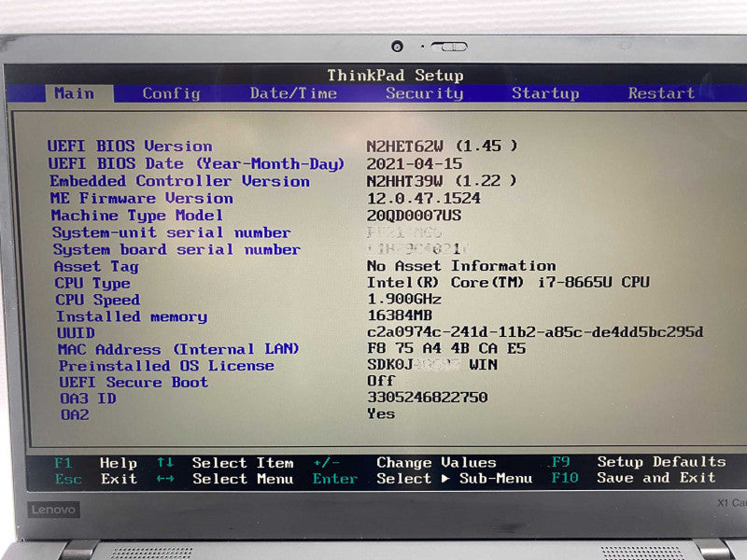Select the UEFI Secure Boot label
This screenshot has height=560, width=747.
pos(134,383)
